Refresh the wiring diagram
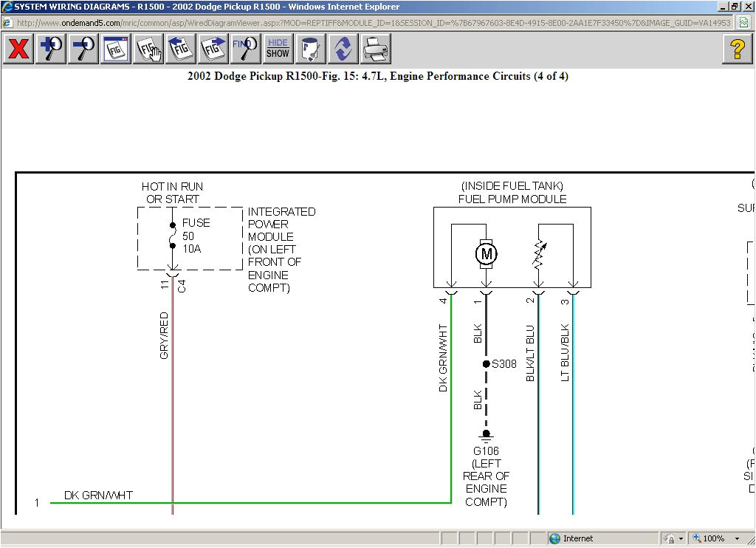This screenshot has height=548, width=756. (x=342, y=49)
